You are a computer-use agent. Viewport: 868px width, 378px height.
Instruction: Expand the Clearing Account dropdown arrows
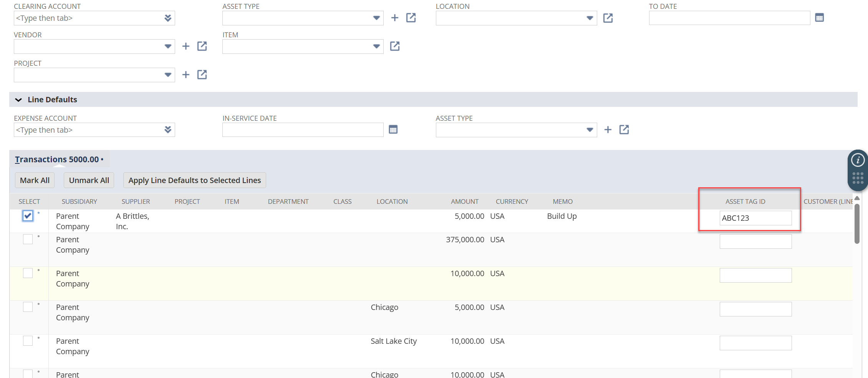coord(168,18)
